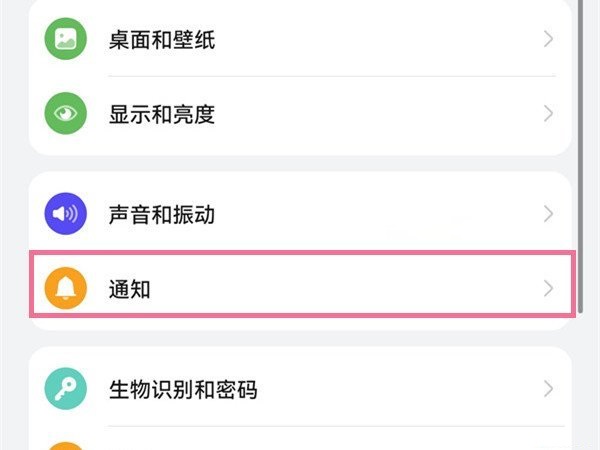Tap the green eye display icon
This screenshot has width=600, height=450.
coord(67,114)
